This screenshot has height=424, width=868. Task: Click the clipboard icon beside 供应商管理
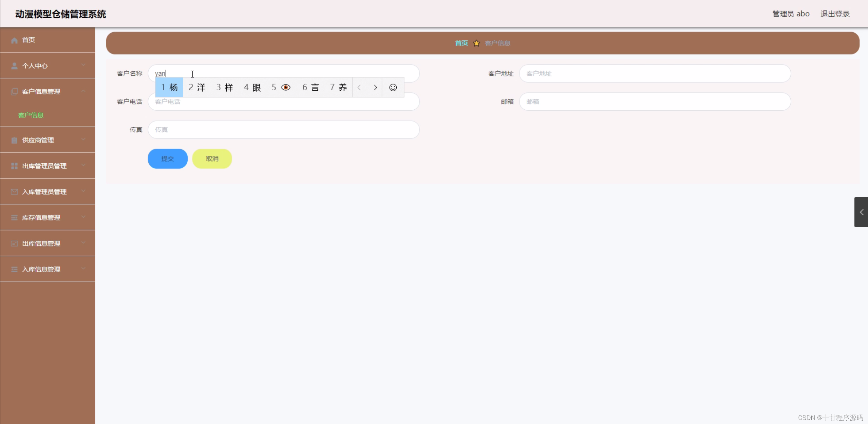point(14,140)
